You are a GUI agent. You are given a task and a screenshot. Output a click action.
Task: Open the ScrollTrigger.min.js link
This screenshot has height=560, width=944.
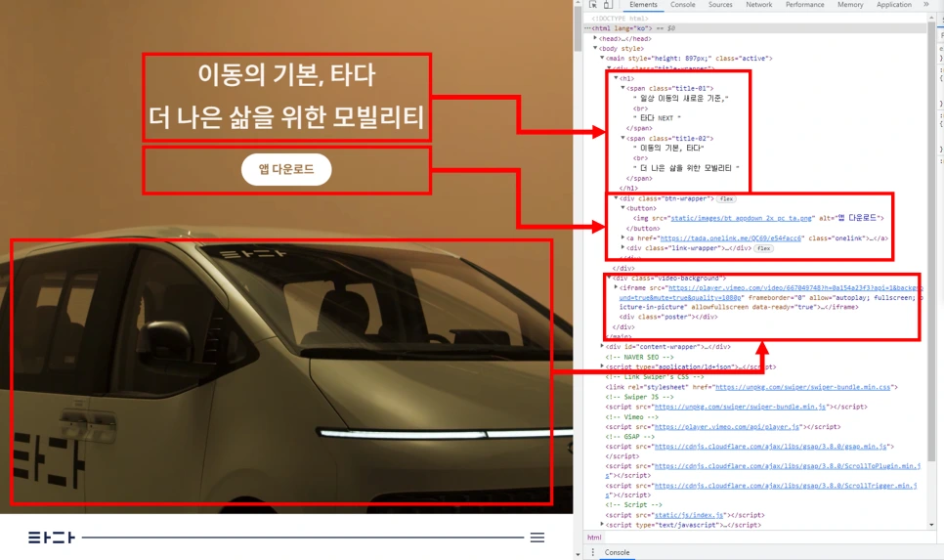click(x=786, y=486)
